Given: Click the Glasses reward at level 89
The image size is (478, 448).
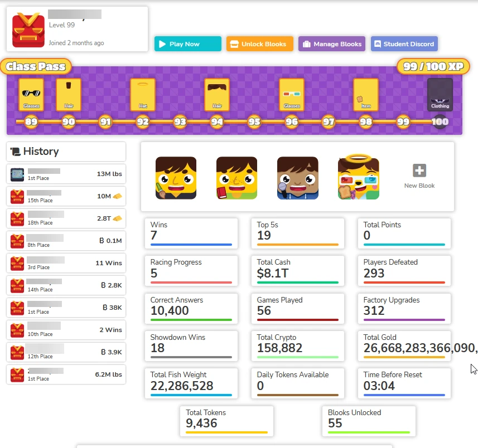Looking at the screenshot, I should click(x=31, y=94).
